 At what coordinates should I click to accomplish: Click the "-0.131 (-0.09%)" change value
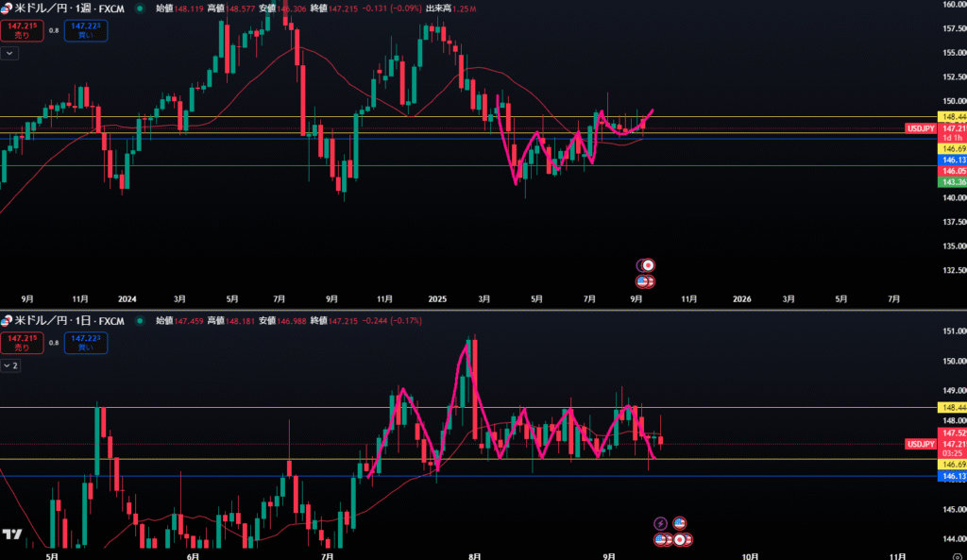[x=392, y=8]
